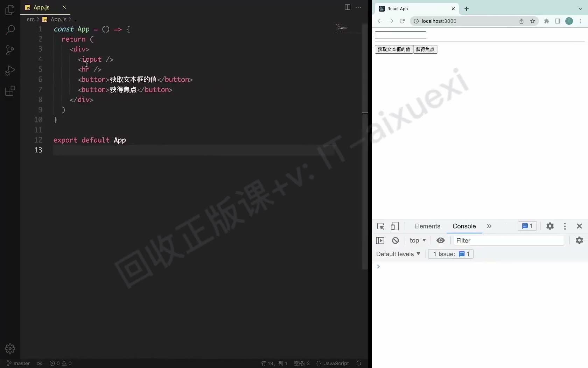Open the browser Extensions puzzle icon
588x368 pixels.
click(547, 21)
